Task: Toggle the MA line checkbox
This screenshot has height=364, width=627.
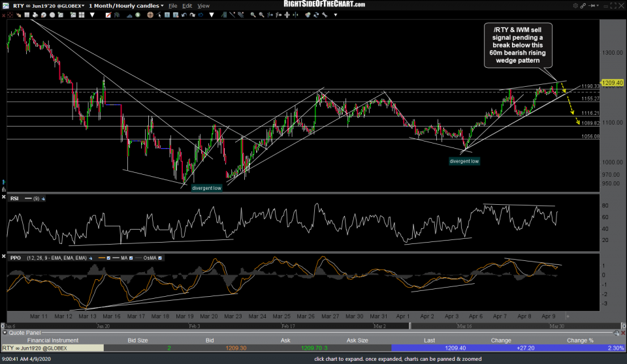Action: point(131,258)
